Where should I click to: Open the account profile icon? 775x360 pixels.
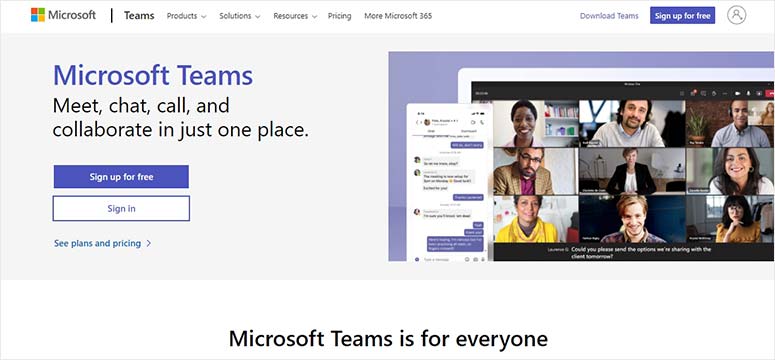point(736,15)
